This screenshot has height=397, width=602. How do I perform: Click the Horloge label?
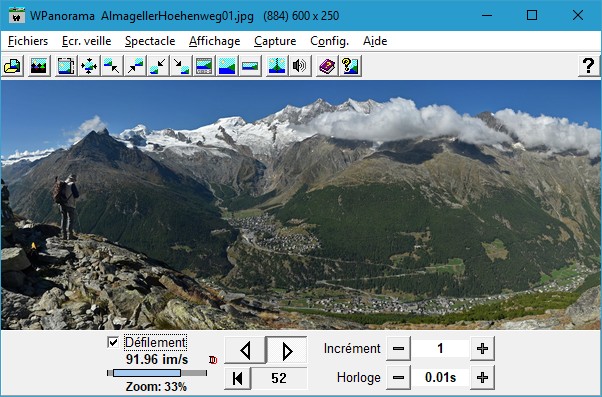(x=359, y=378)
